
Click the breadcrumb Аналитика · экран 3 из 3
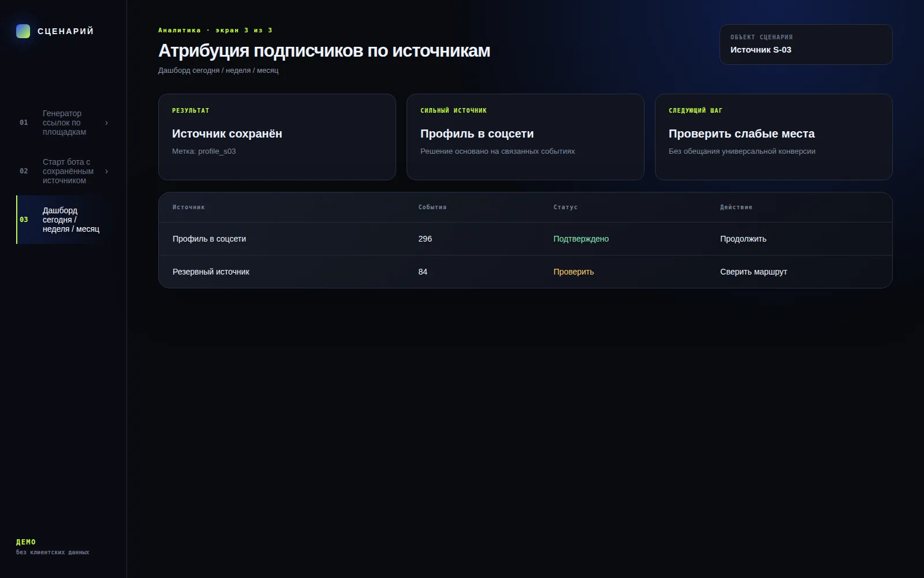point(215,30)
